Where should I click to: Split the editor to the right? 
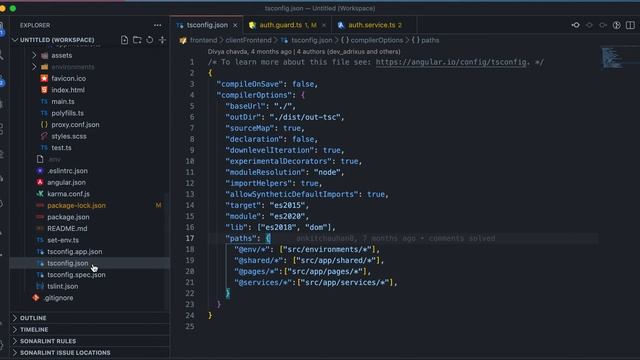coord(630,25)
